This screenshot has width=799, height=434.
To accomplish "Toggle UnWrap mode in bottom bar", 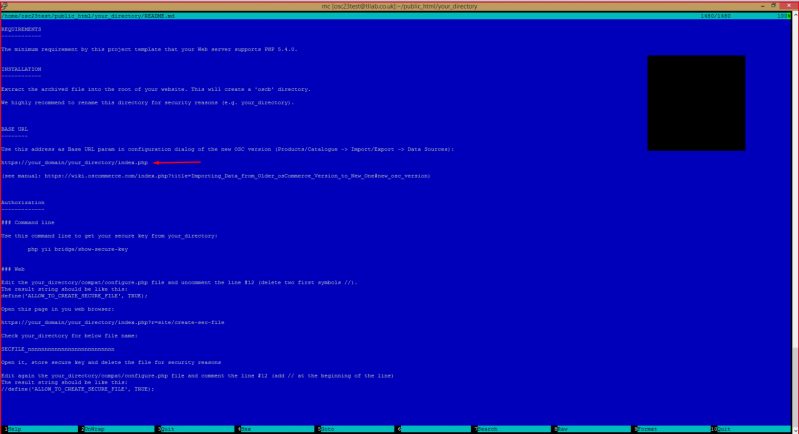I will pos(96,428).
